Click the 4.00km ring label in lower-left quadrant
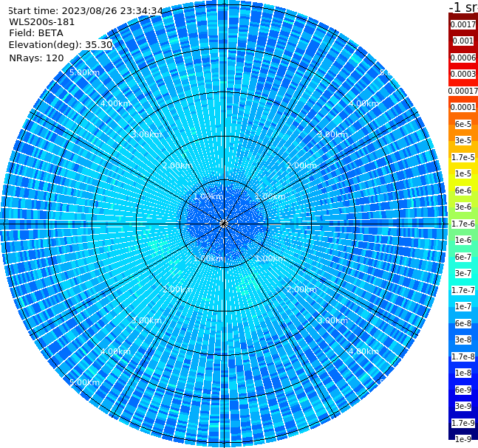Screen dimensions: 478x448 (x=115, y=351)
